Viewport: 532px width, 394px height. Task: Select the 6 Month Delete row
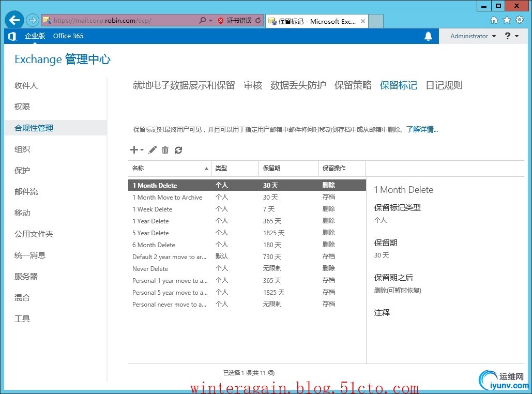point(247,245)
